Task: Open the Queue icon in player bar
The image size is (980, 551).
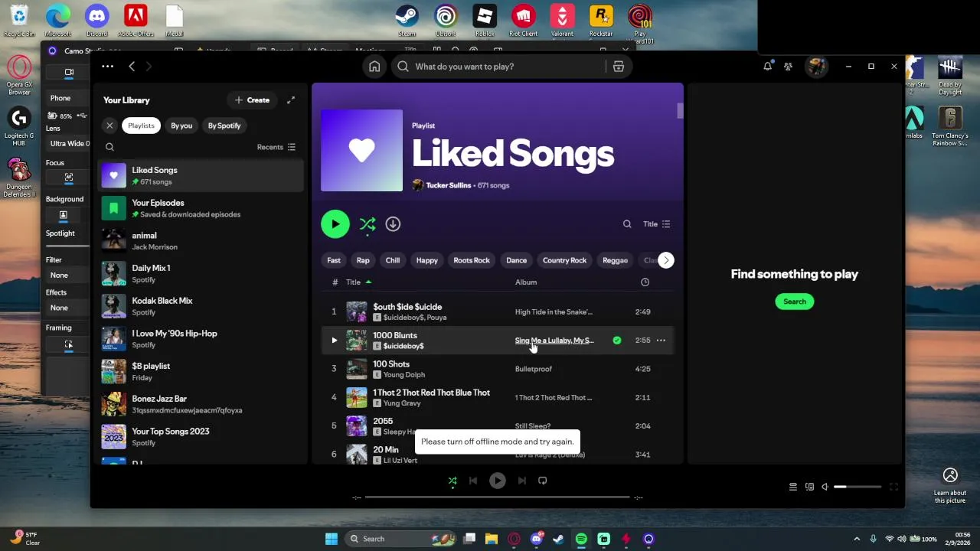Action: [793, 487]
